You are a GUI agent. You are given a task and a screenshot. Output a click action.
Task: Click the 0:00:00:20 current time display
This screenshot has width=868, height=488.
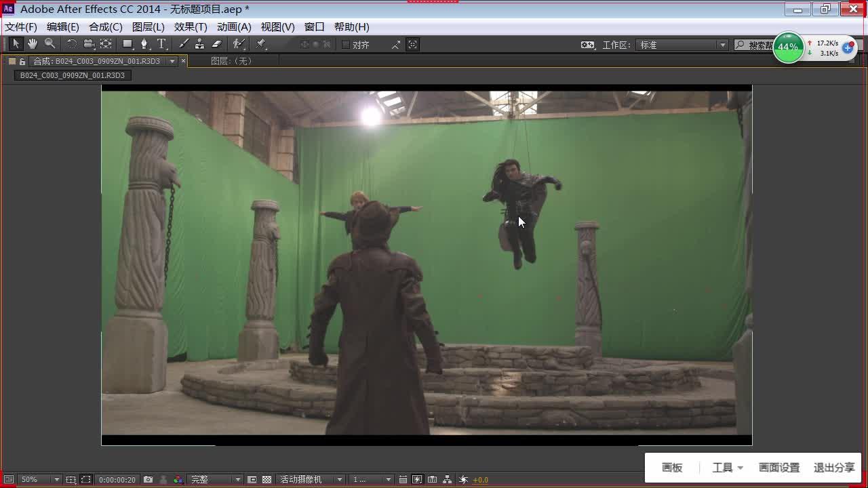[117, 480]
